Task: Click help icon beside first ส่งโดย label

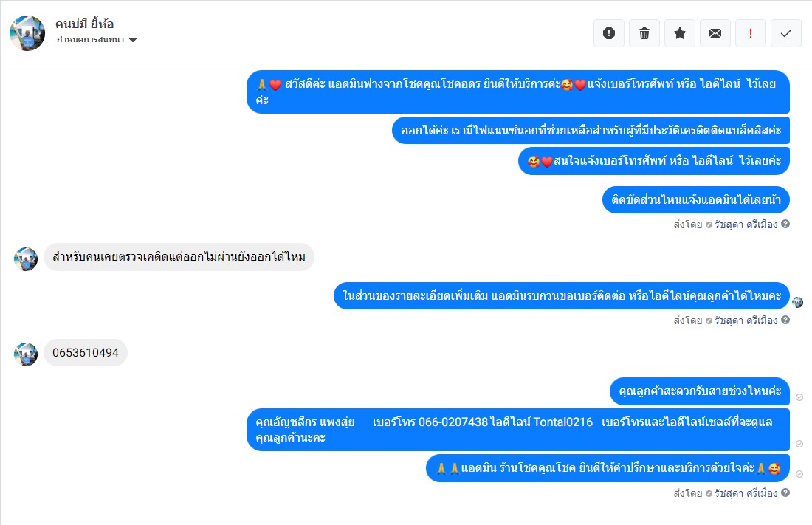Action: (x=785, y=224)
